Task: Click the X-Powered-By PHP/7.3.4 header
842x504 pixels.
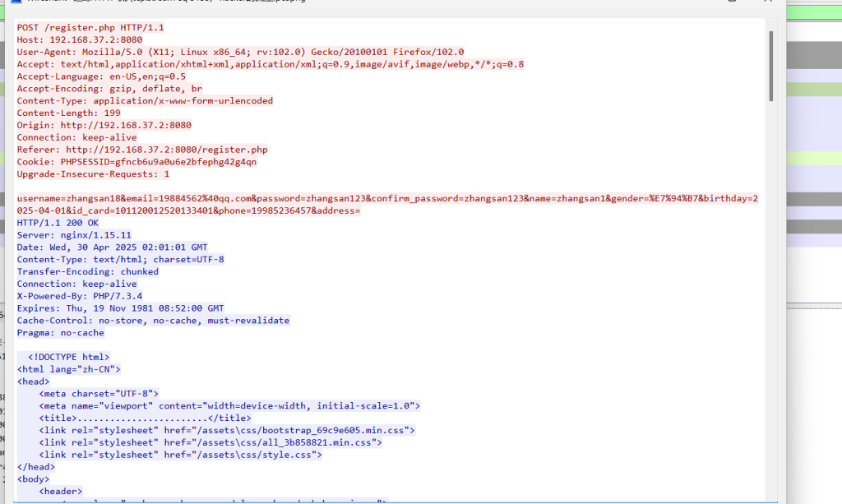Action: click(79, 296)
